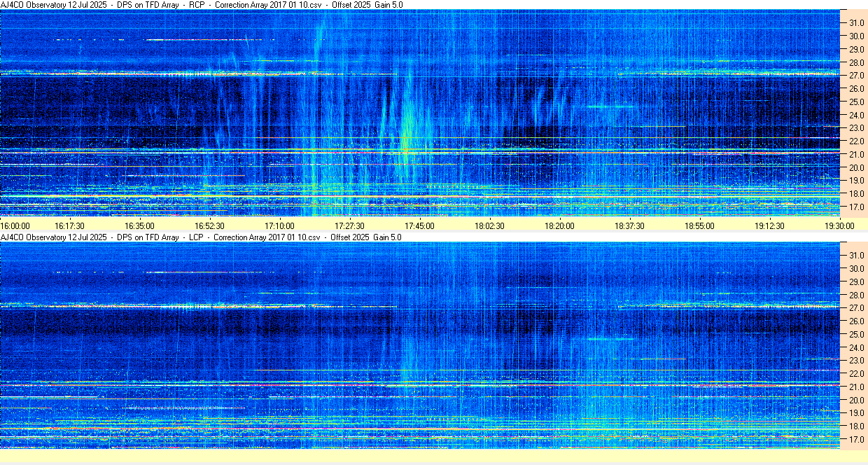Click 19.0 frequency label in RCP panel
868x465 pixels.
856,181
